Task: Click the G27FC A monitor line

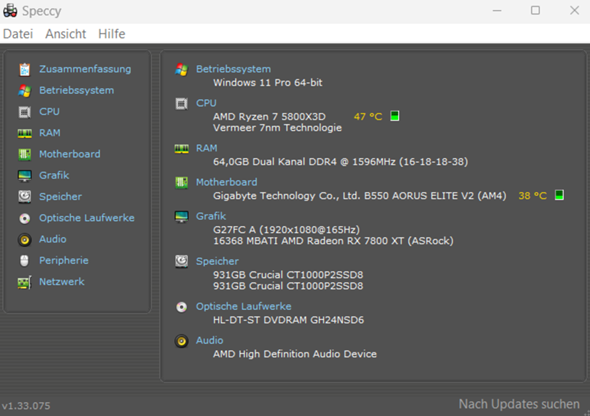Action: point(286,230)
